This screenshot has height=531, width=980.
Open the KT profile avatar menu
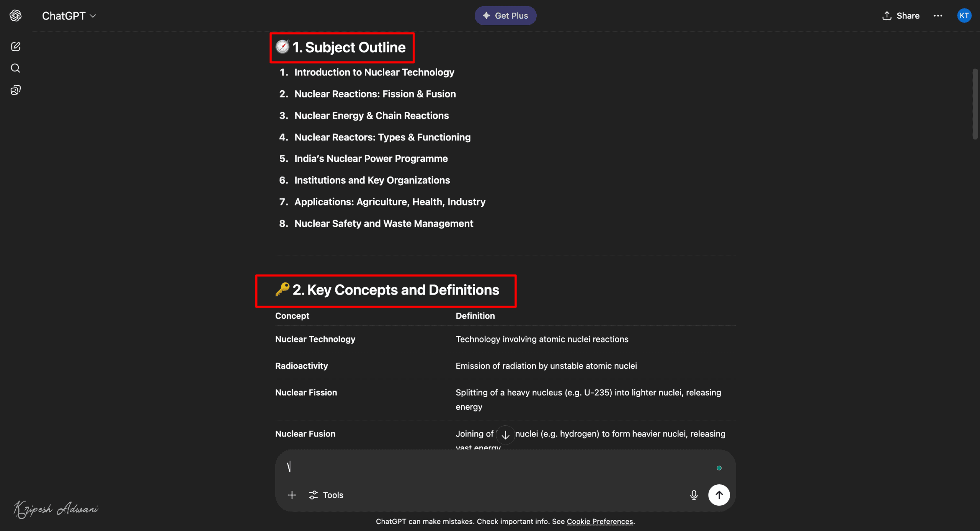[x=964, y=16]
